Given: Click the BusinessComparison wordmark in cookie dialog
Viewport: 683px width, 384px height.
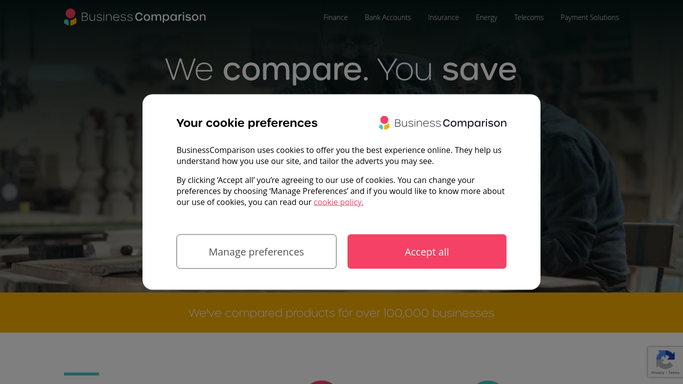Looking at the screenshot, I should point(450,123).
